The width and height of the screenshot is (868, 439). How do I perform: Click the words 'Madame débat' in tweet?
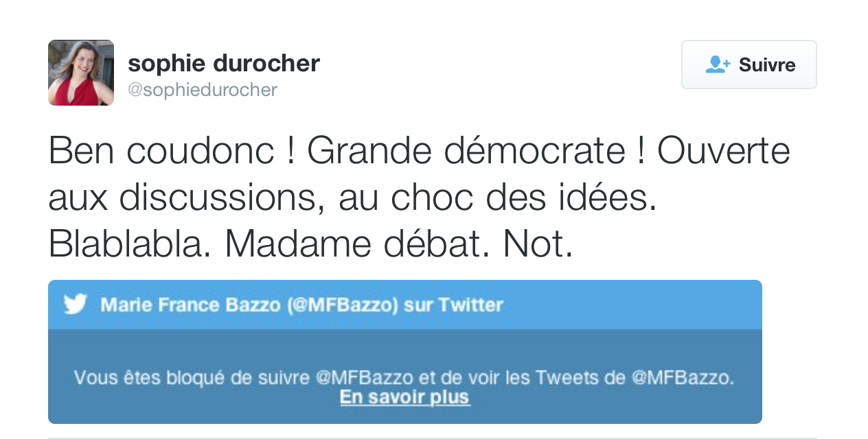point(357,244)
